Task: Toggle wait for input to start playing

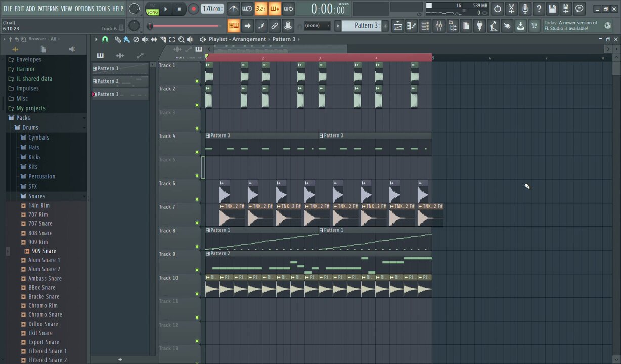Action: [247, 9]
